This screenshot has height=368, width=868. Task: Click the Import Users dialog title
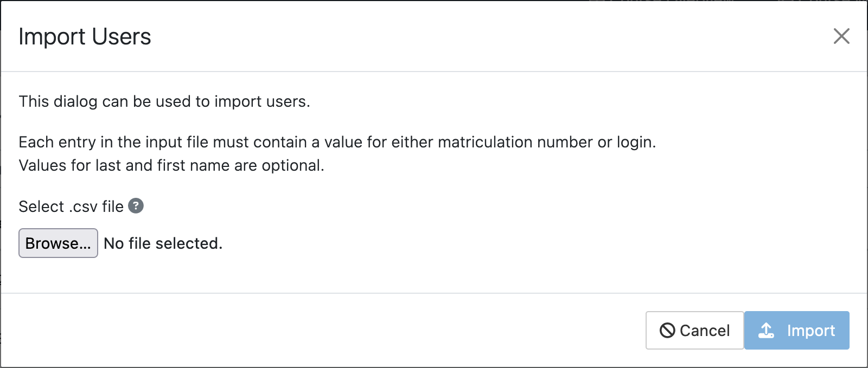pos(85,36)
